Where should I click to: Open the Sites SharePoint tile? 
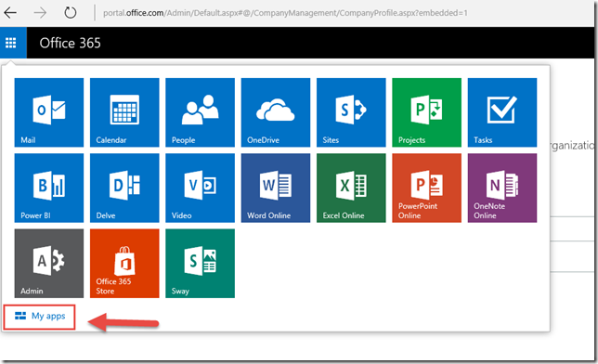coord(351,112)
